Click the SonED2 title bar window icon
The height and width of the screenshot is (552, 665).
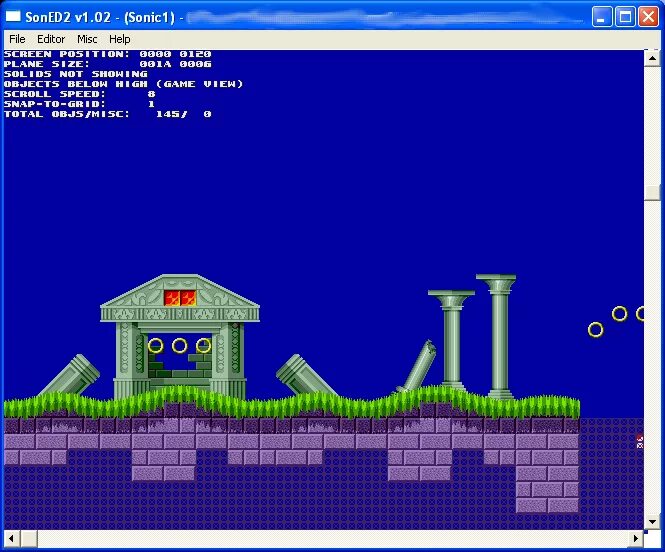click(x=13, y=17)
